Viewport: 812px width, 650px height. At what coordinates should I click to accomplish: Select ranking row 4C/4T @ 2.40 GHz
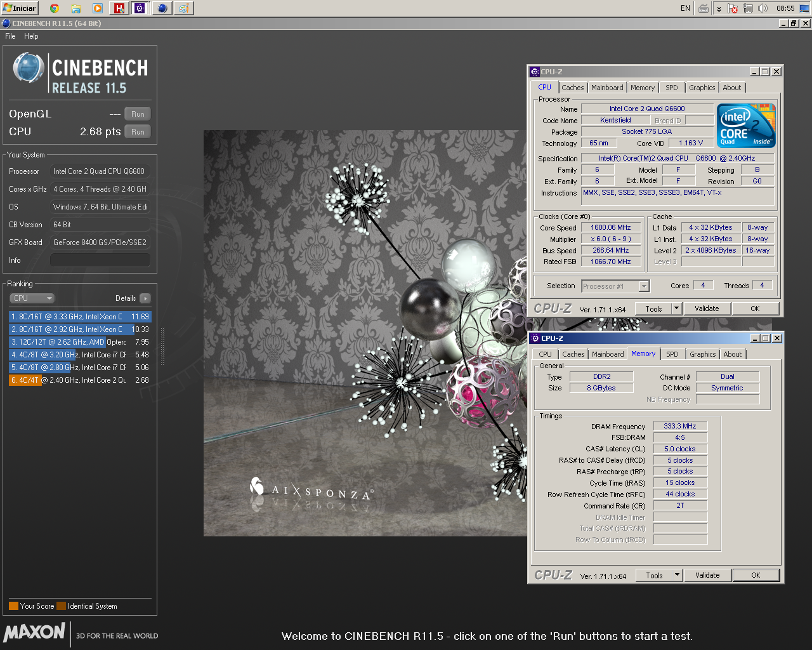click(80, 380)
